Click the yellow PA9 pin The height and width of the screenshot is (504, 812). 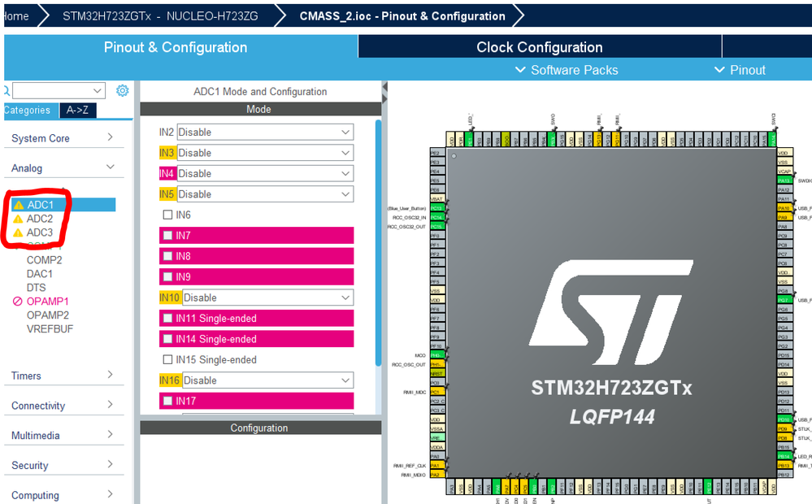pyautogui.click(x=784, y=218)
